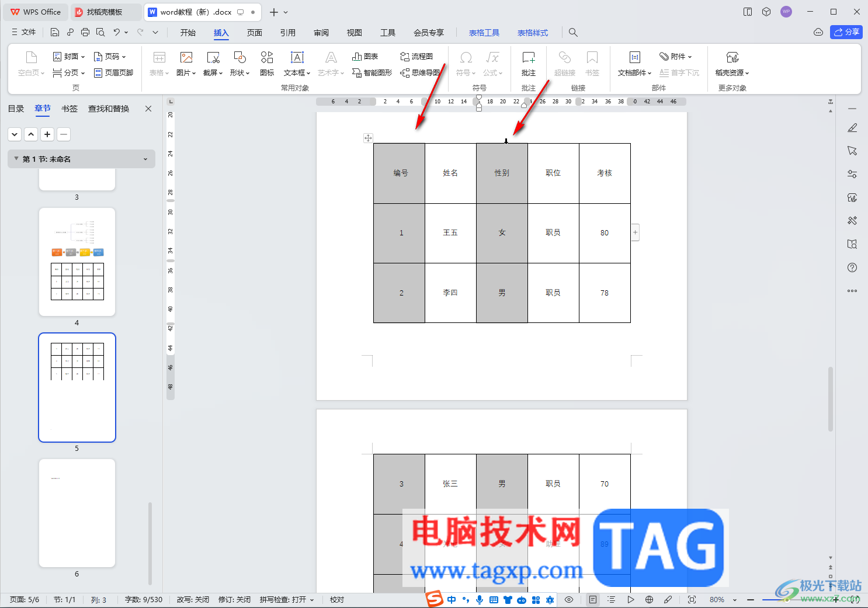Switch to web layout globe icon in status bar
Screen dimensions: 868x608
pyautogui.click(x=649, y=600)
